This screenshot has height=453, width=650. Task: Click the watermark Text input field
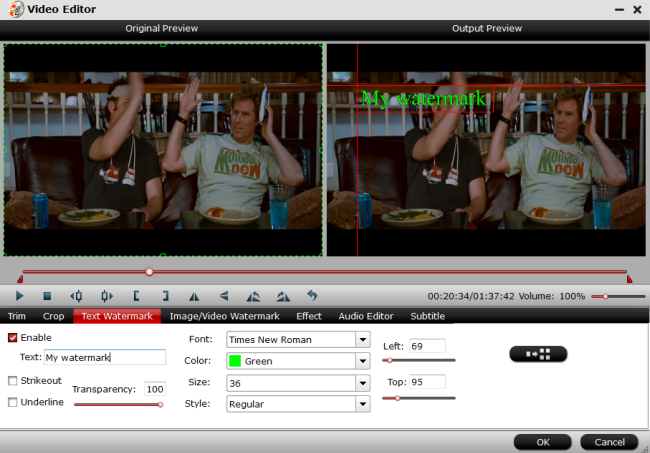pos(105,357)
